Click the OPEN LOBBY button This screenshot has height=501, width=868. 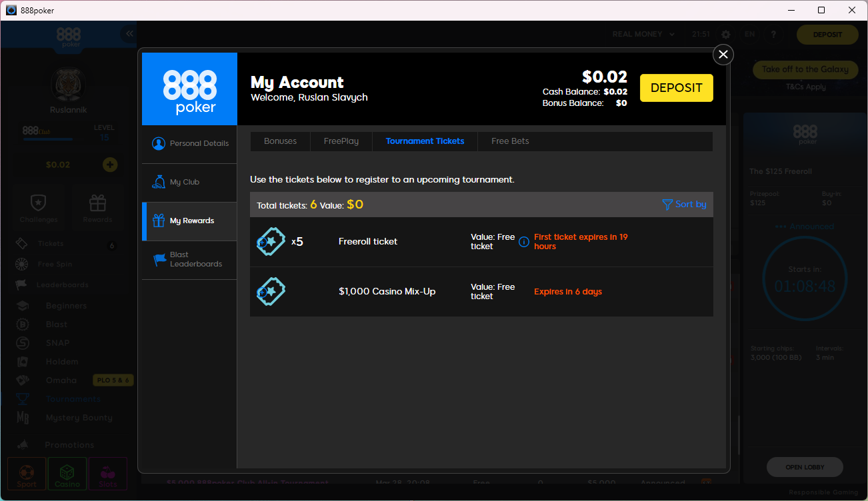[805, 467]
